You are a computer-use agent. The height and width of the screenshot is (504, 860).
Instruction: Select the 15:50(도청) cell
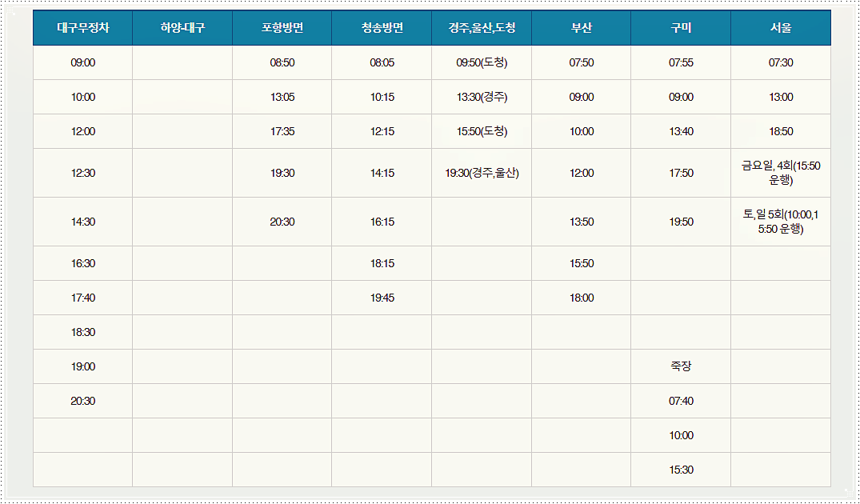click(x=482, y=131)
